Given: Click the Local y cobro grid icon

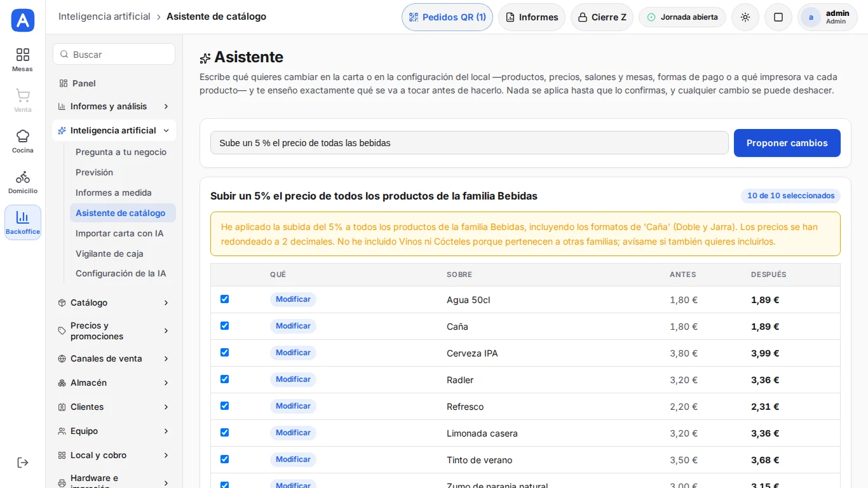Looking at the screenshot, I should (x=62, y=455).
